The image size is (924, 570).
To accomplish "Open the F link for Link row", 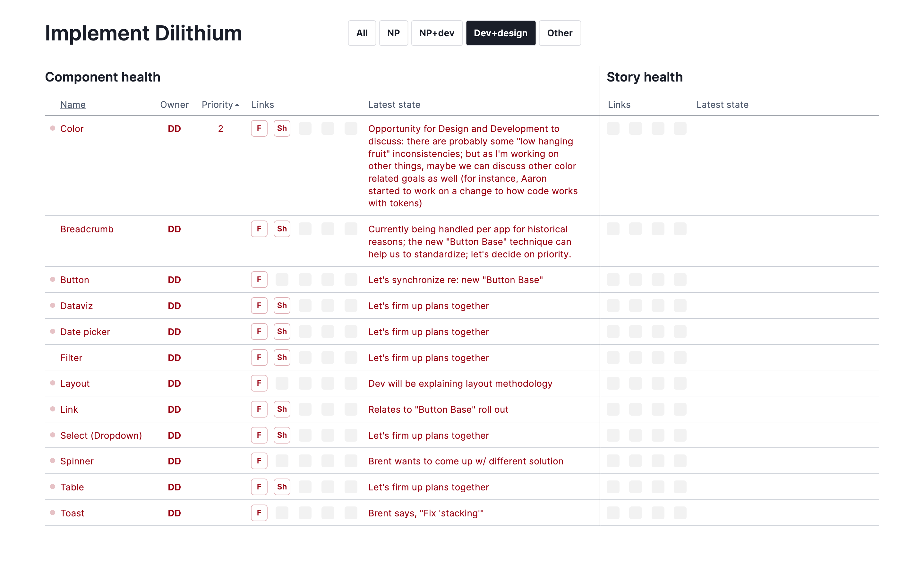I will pos(259,410).
